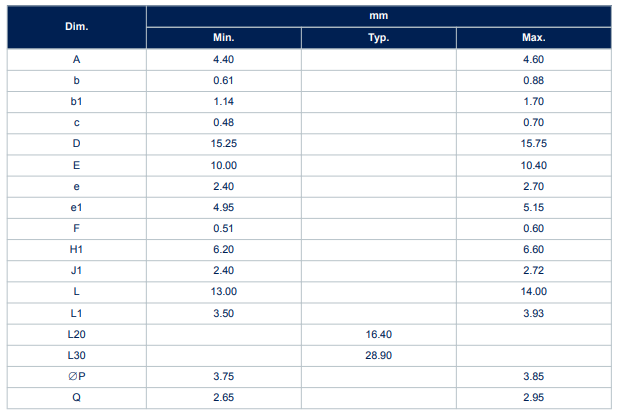Select the 10.40 maximum value cell

point(533,164)
